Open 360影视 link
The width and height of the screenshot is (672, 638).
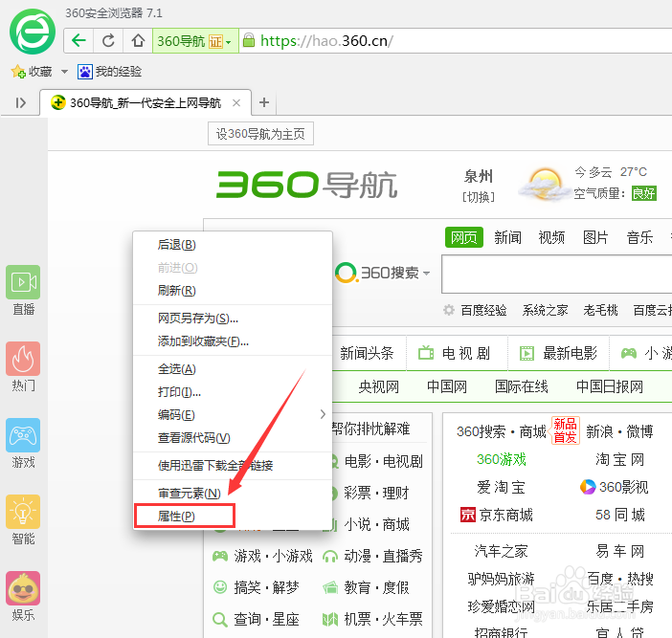tap(615, 487)
